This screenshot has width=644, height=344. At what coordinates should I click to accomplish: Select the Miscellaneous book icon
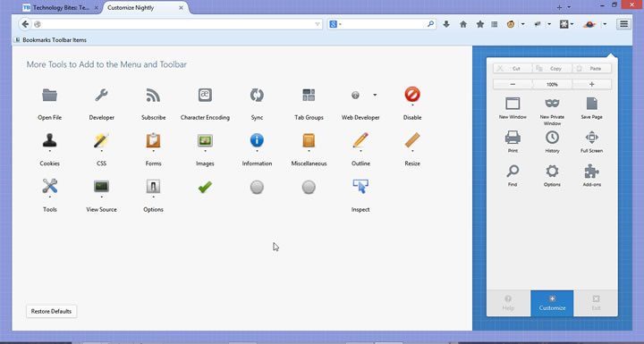coord(309,140)
